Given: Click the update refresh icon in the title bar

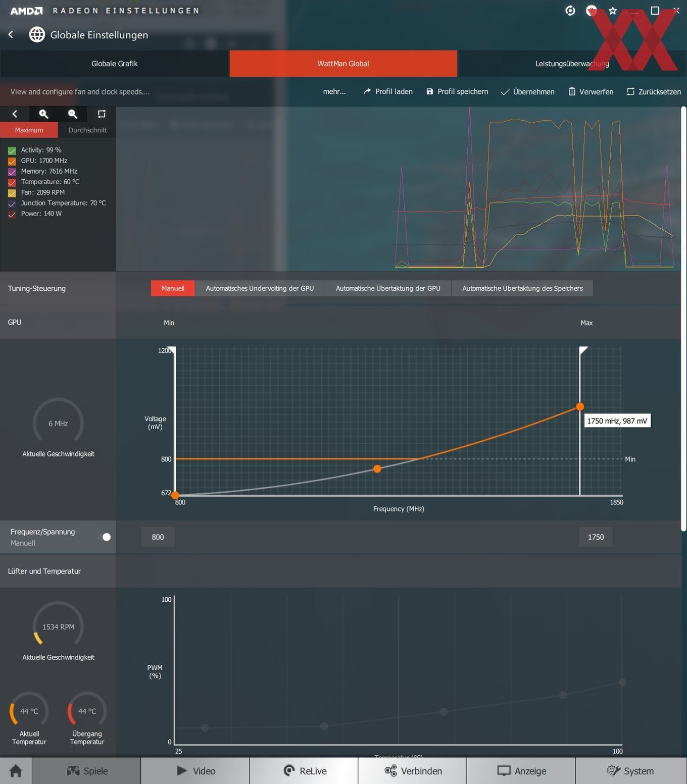Looking at the screenshot, I should (x=570, y=11).
